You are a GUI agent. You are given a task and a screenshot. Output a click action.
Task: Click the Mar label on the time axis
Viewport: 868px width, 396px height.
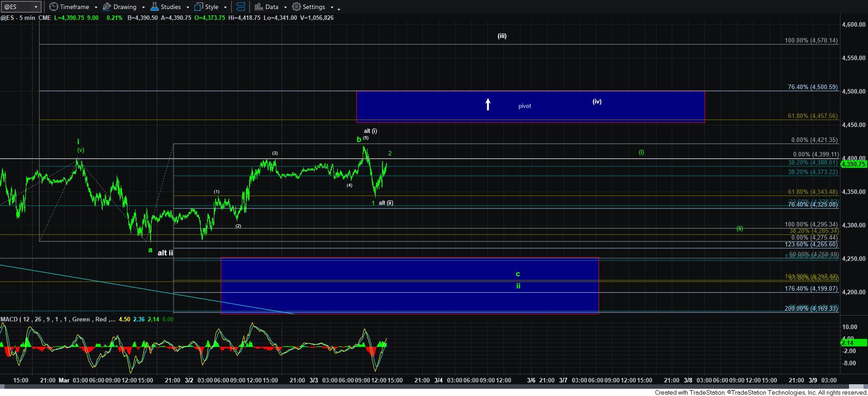coord(64,380)
